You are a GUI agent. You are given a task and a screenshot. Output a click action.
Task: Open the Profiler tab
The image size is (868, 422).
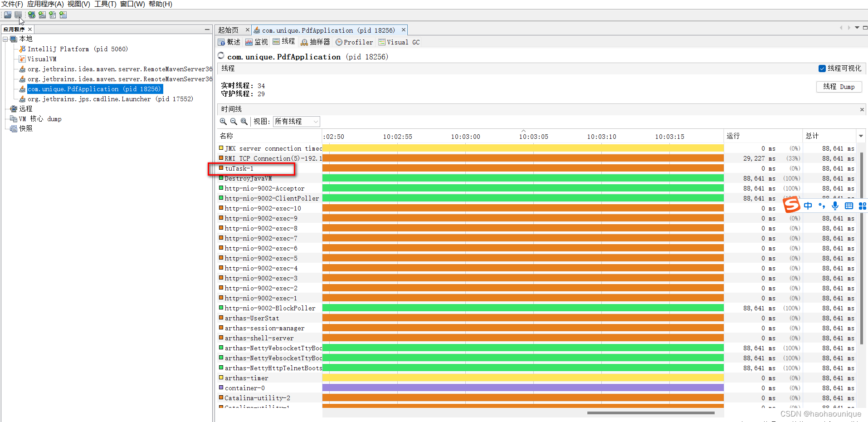[x=354, y=42]
